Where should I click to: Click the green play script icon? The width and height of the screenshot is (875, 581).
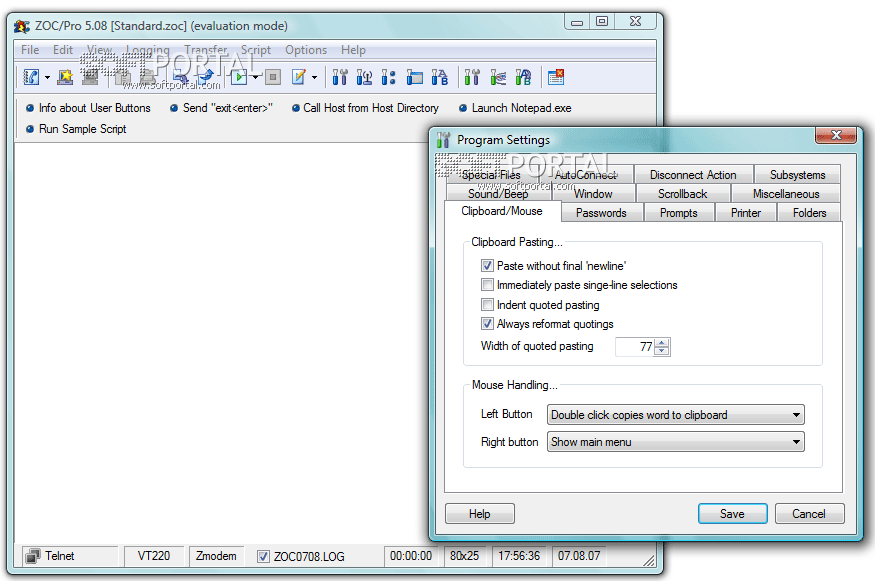pyautogui.click(x=239, y=77)
